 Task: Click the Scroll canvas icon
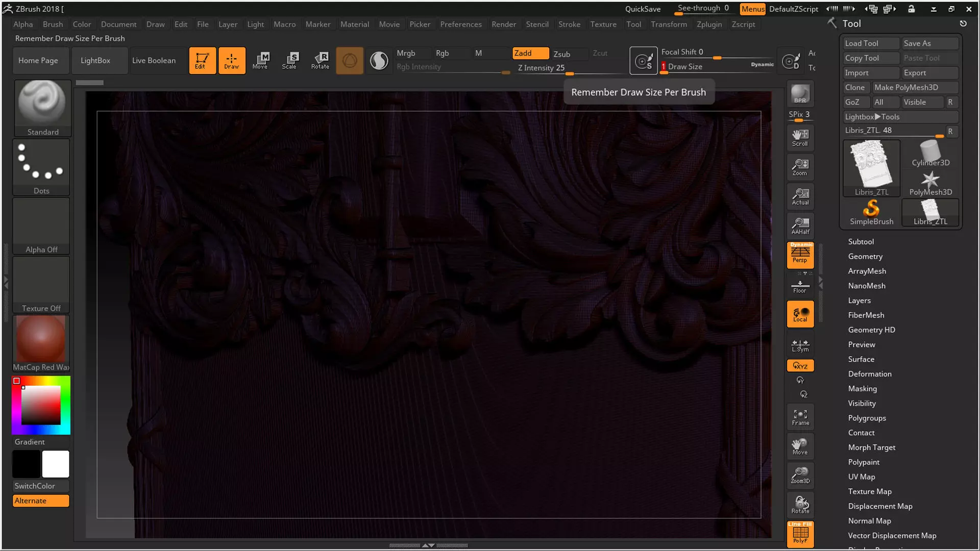(x=800, y=137)
